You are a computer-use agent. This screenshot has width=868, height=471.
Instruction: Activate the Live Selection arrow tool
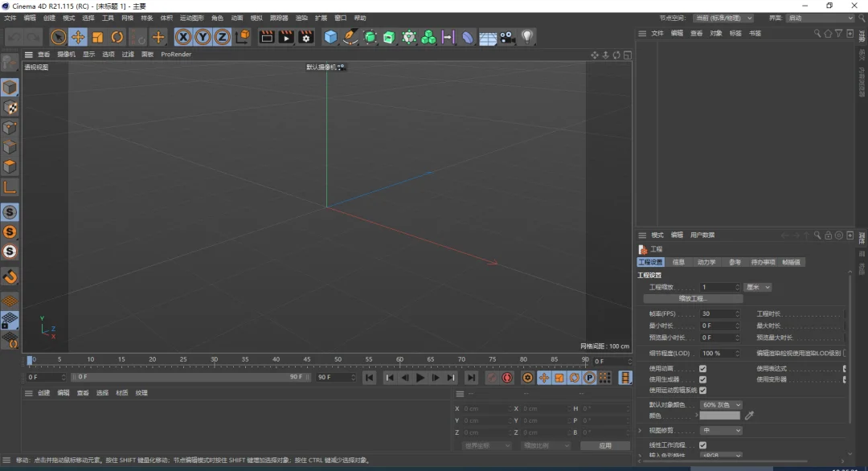(x=58, y=37)
